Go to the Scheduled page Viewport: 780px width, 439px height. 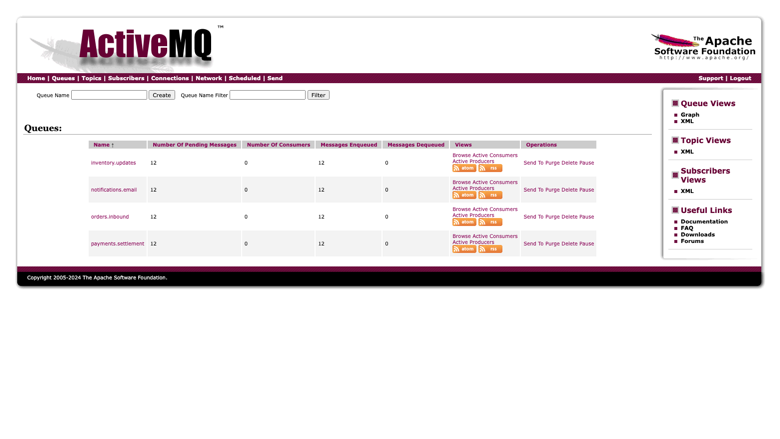coord(244,78)
